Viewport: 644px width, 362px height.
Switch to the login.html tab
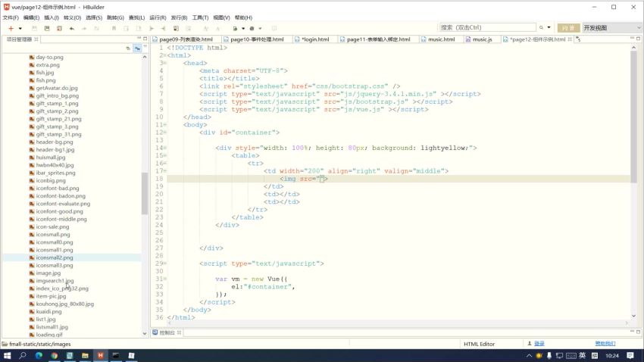[x=315, y=39]
